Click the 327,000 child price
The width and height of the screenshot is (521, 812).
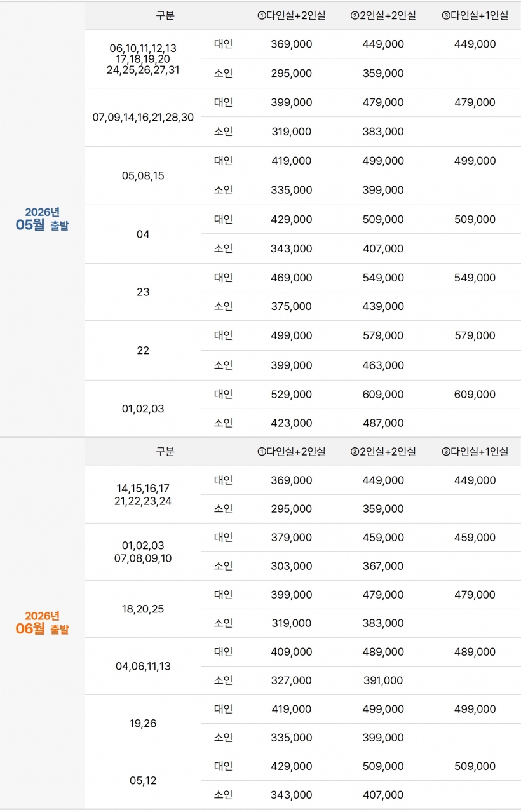[x=292, y=680]
